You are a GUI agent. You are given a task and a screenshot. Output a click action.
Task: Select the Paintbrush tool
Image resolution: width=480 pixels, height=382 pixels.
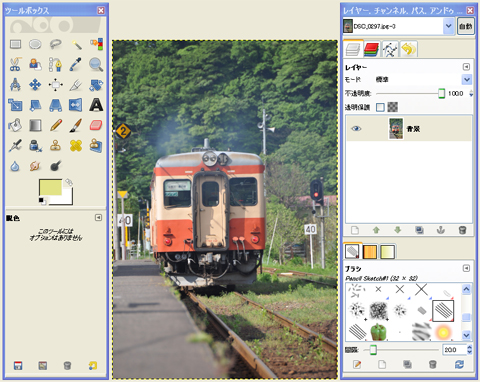click(76, 125)
